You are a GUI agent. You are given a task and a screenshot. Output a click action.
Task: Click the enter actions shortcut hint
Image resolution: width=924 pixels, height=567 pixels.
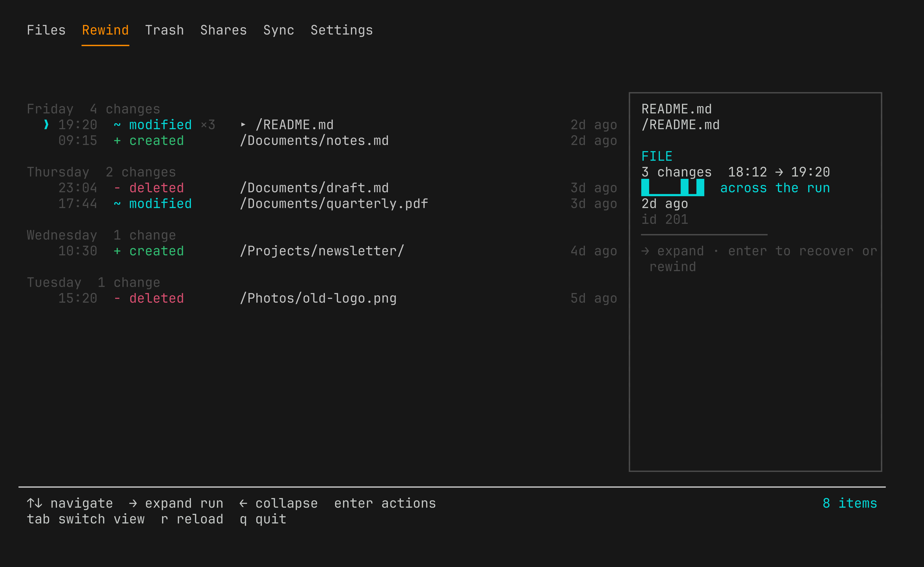[385, 503]
